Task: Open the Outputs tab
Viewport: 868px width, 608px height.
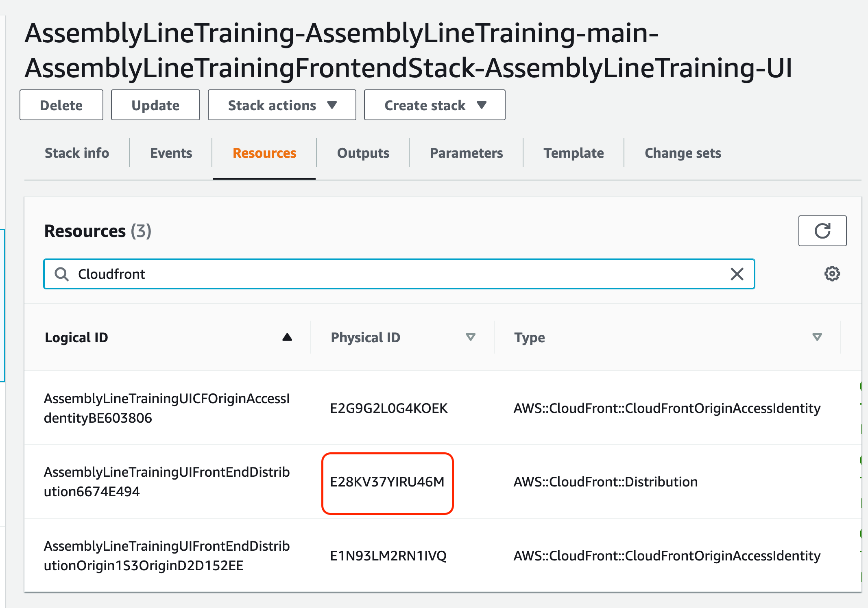Action: tap(363, 153)
